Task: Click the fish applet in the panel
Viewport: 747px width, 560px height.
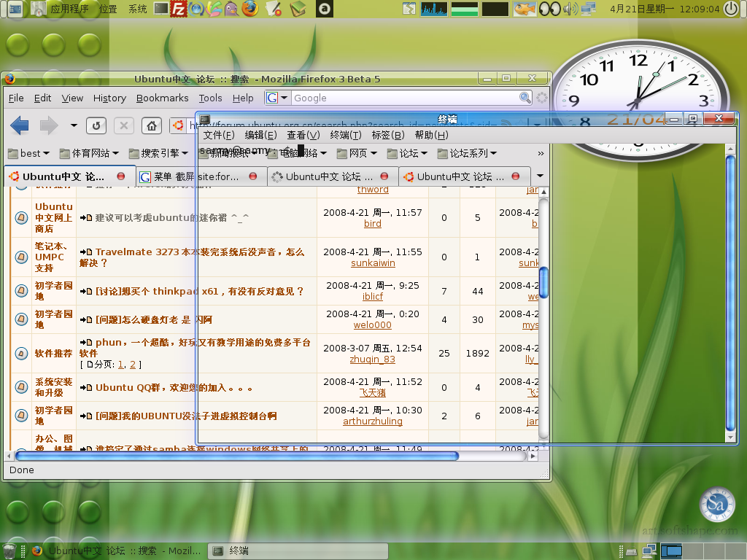Action: pyautogui.click(x=524, y=9)
